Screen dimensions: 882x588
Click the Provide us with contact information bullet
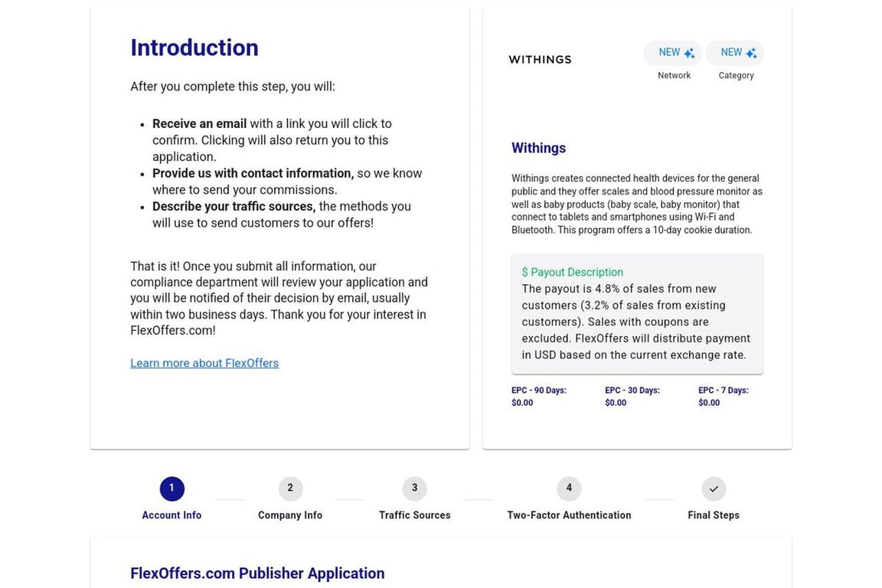(287, 181)
